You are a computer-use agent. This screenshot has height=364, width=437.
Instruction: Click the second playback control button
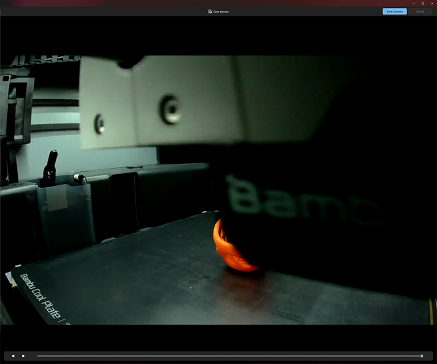[23, 356]
